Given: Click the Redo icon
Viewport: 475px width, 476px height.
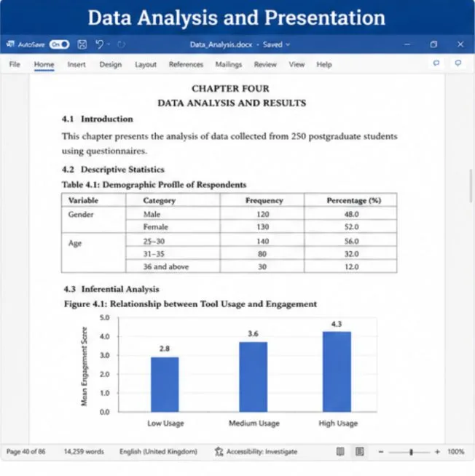Looking at the screenshot, I should [121, 44].
